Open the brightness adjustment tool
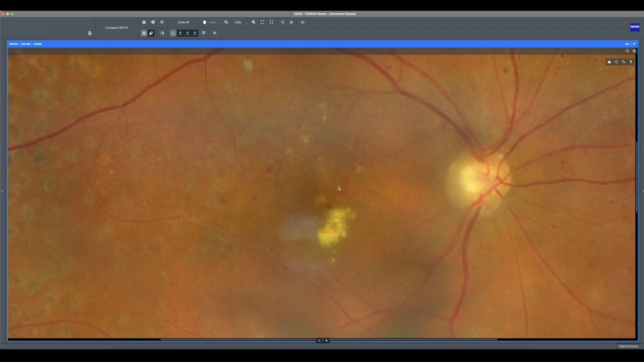This screenshot has height=362, width=644. tap(215, 33)
